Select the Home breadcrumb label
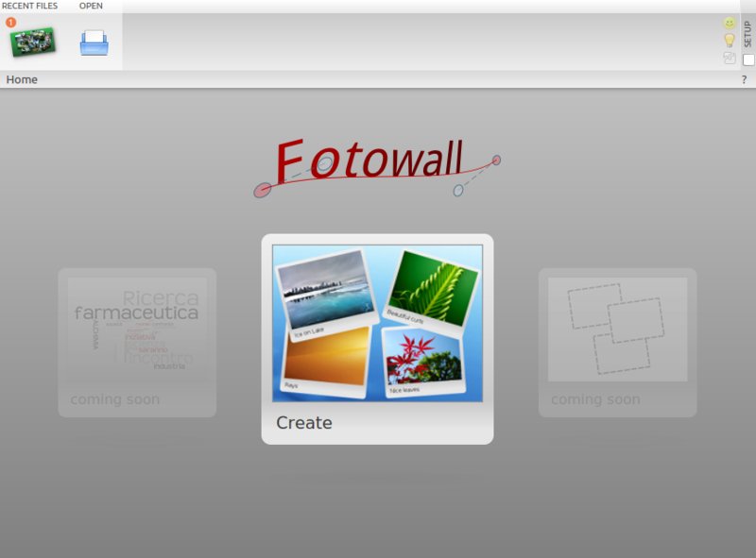Viewport: 756px width, 558px height. click(22, 79)
